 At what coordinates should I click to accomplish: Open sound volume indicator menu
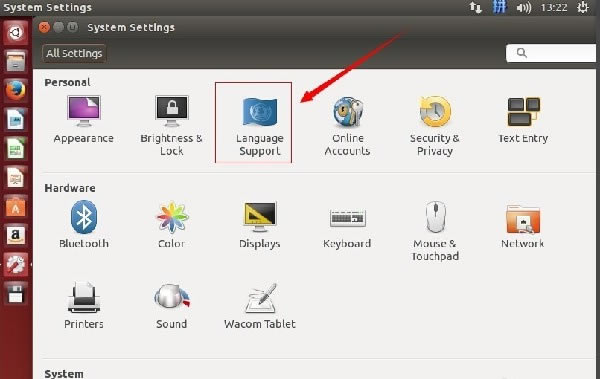(x=523, y=7)
